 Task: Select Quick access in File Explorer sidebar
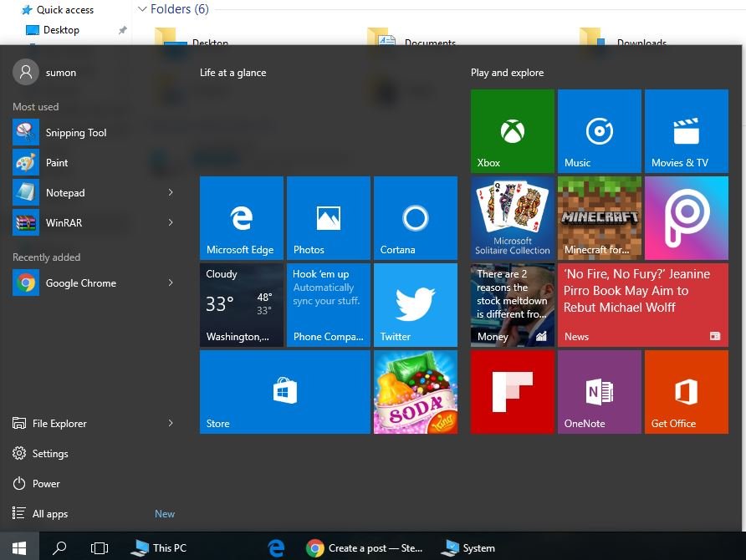point(58,9)
